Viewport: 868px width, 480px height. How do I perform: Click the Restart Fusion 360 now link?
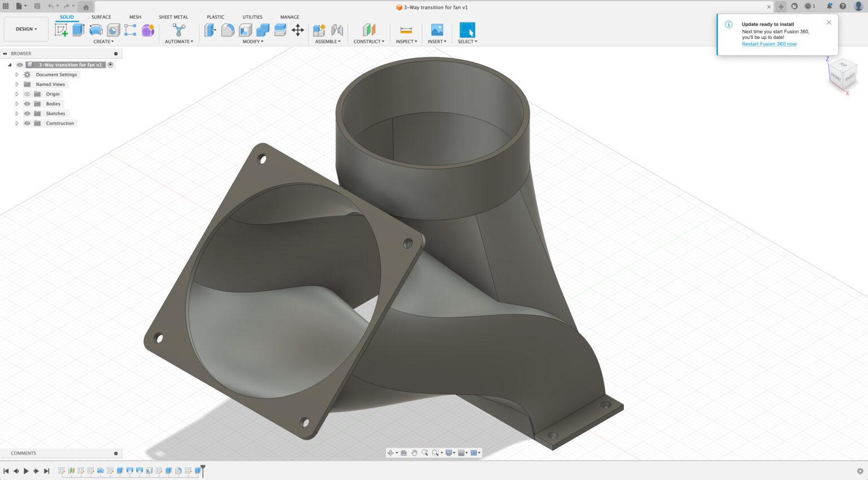[x=769, y=43]
